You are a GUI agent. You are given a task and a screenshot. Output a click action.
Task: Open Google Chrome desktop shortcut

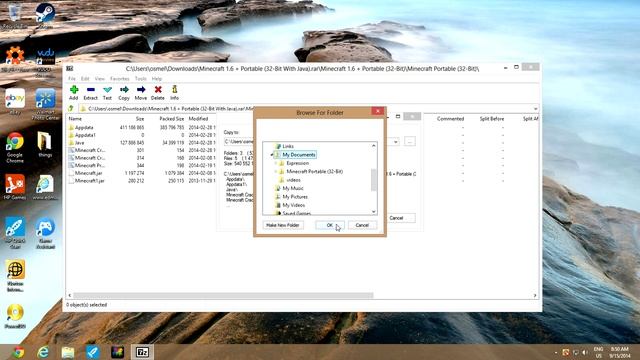(15, 148)
